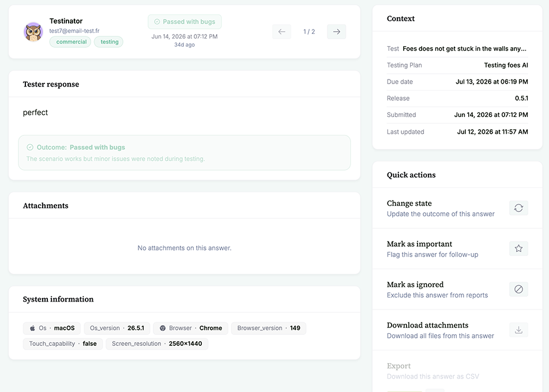Screen dimensions: 549x392
Task: Click the Browser_version 149 chip
Action: [269, 329]
